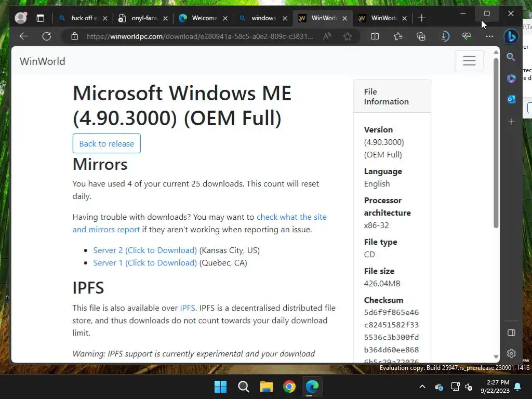The width and height of the screenshot is (532, 399).
Task: Open the notification bell icon
Action: tap(518, 387)
